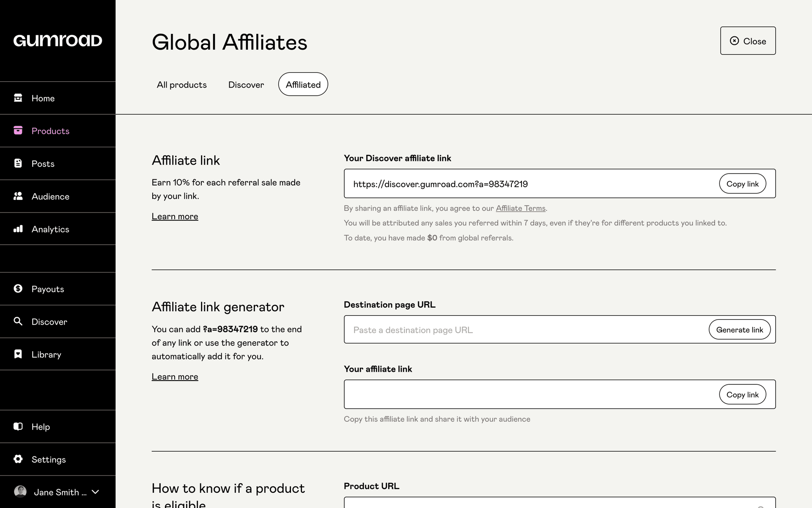This screenshot has height=508, width=812.
Task: Click the Your Discover affiliate link label
Action: (x=397, y=158)
